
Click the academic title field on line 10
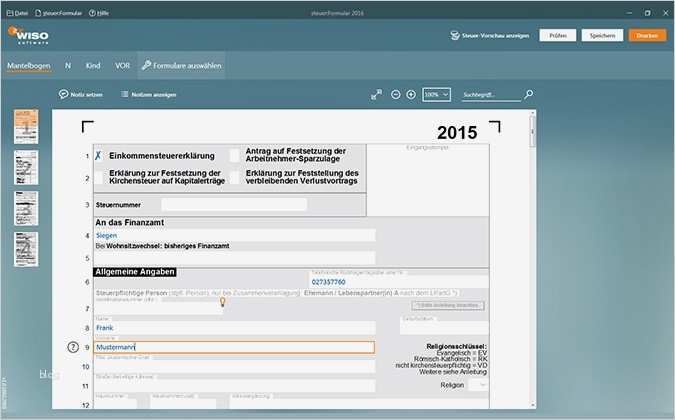click(x=235, y=367)
